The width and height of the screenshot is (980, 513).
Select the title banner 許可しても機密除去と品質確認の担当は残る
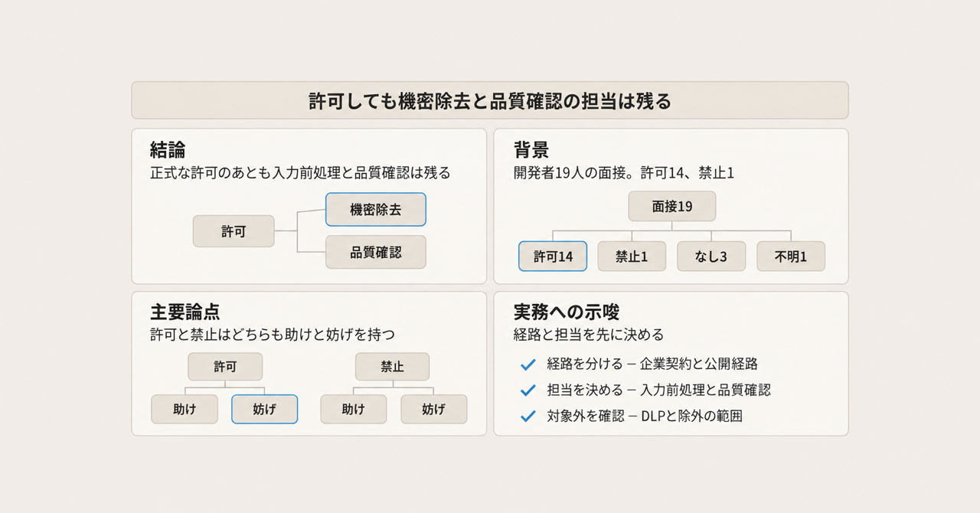pos(490,100)
